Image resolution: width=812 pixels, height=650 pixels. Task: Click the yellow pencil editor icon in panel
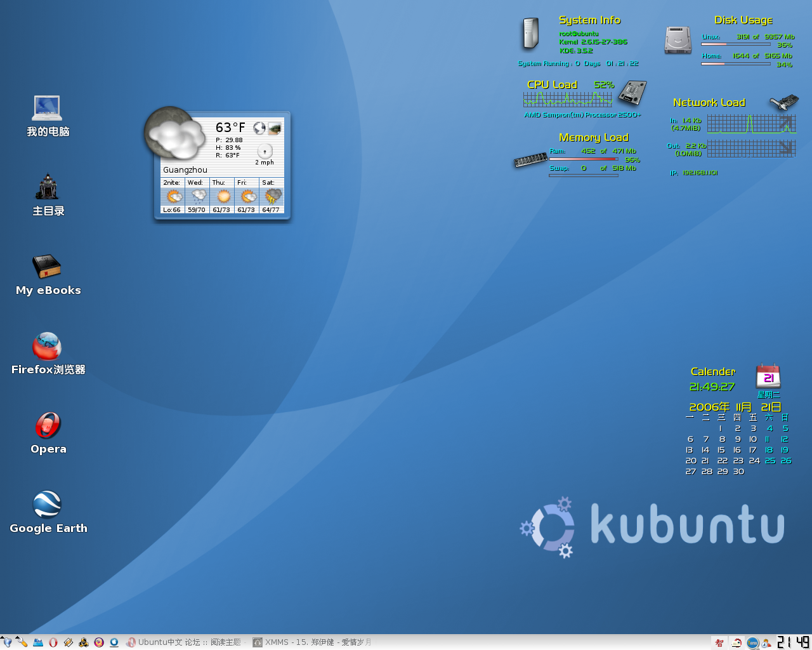(x=69, y=642)
